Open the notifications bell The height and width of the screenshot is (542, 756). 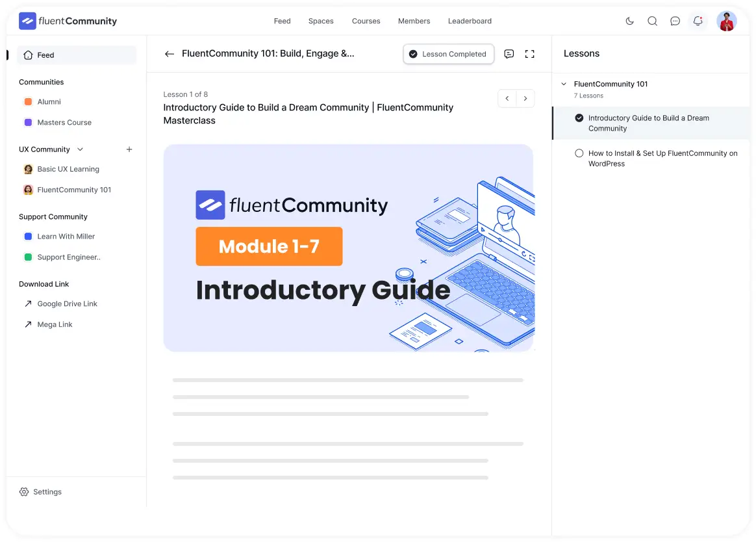tap(698, 21)
